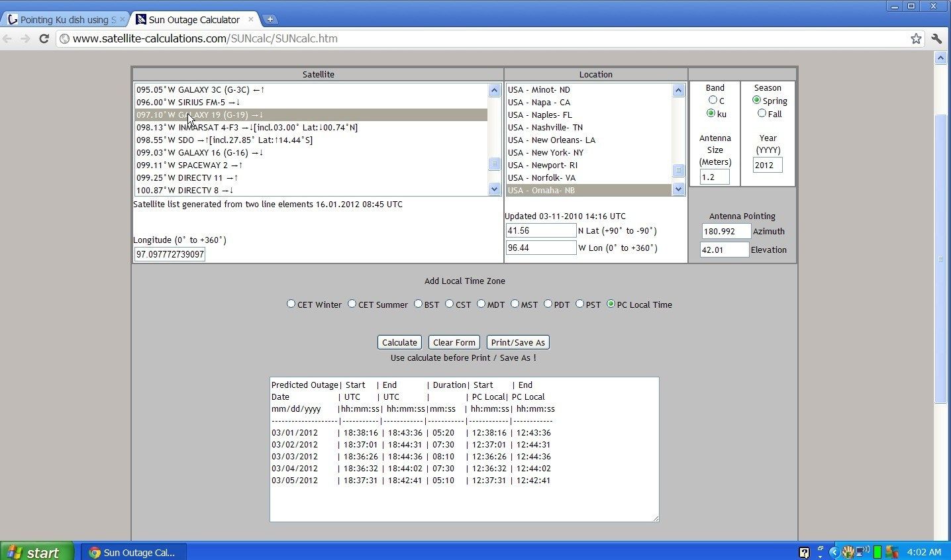The image size is (951, 560).
Task: Click the satellite Longitude input field
Action: point(170,254)
